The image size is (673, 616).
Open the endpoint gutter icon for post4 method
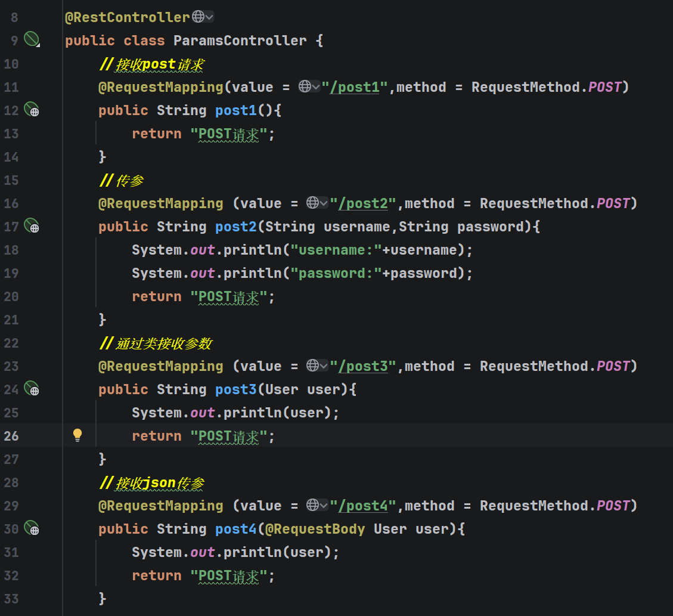point(31,528)
